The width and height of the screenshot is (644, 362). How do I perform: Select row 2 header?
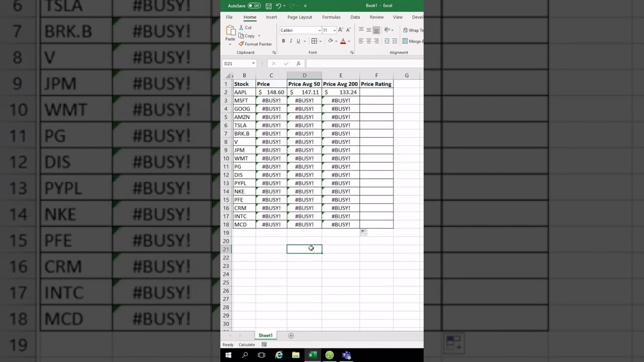(x=226, y=93)
